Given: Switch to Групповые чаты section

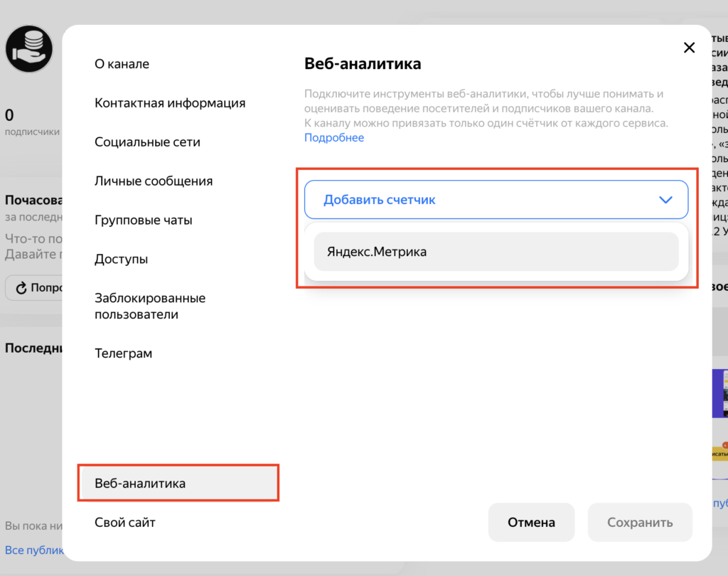Looking at the screenshot, I should pyautogui.click(x=143, y=220).
